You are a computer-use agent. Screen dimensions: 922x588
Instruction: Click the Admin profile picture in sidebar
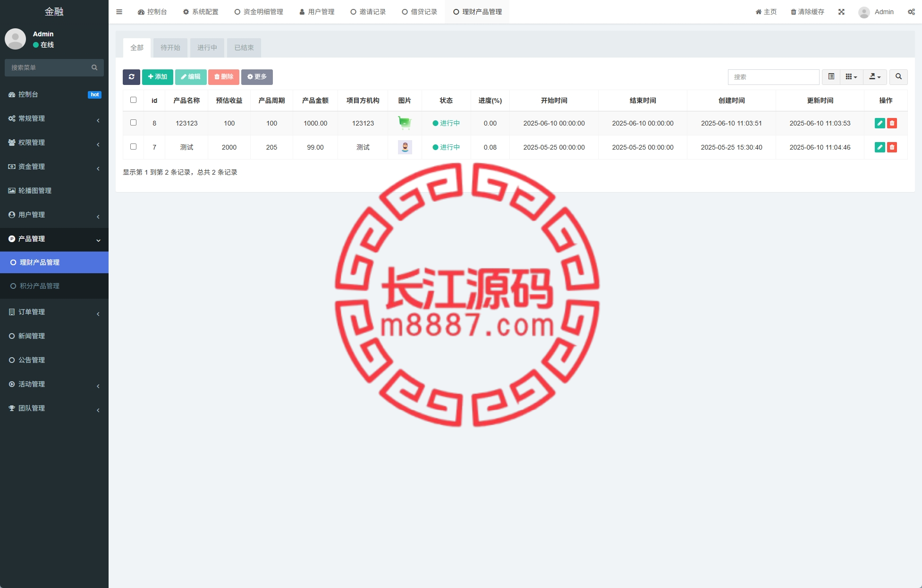(16, 39)
